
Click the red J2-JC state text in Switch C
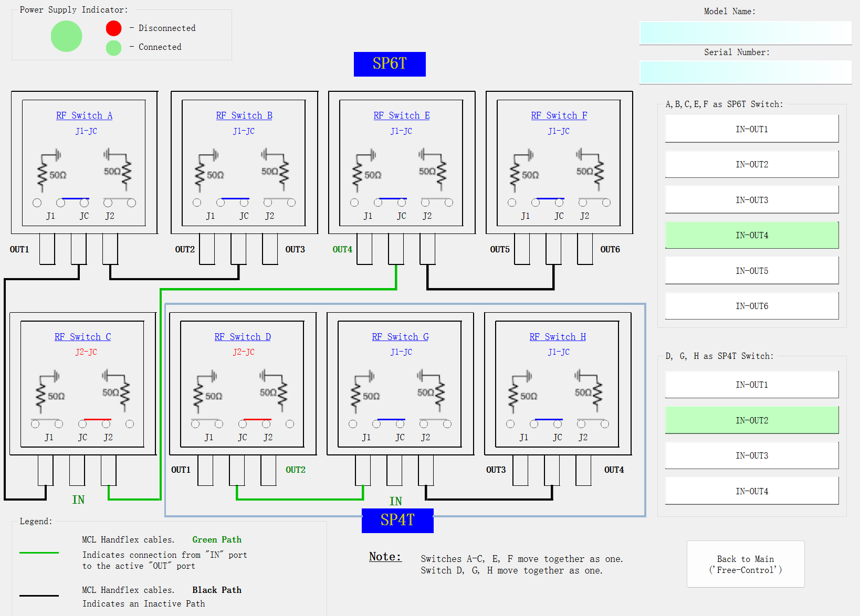(x=86, y=352)
